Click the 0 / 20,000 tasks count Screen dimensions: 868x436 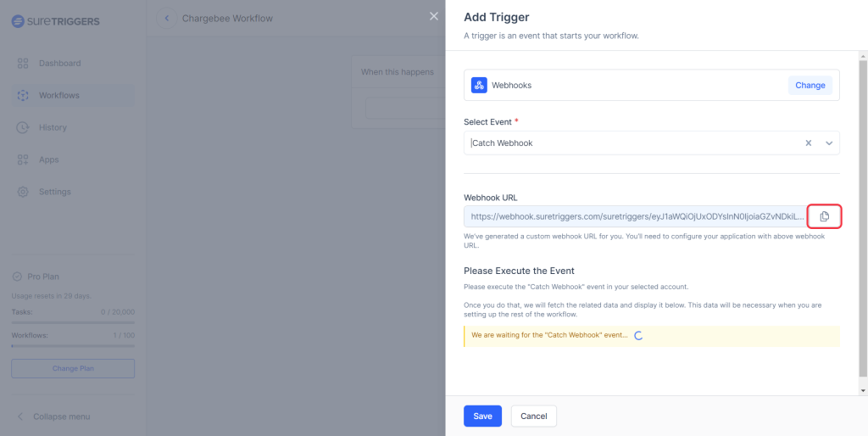click(x=118, y=312)
